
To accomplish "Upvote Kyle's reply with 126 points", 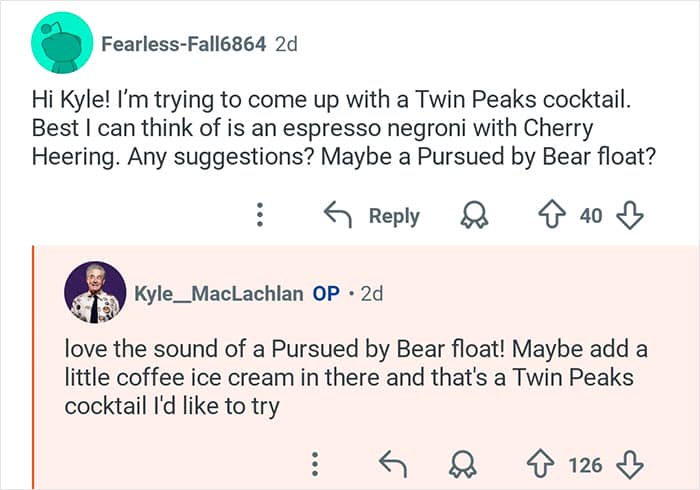I will 541,464.
